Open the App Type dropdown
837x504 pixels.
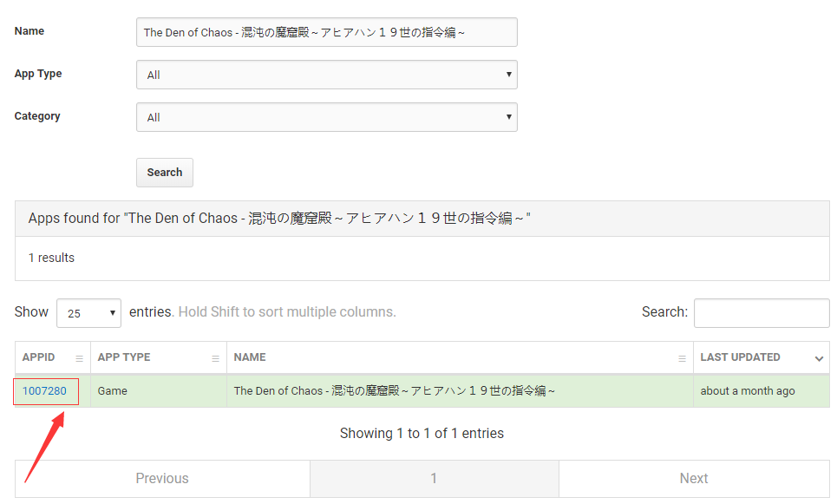point(326,75)
